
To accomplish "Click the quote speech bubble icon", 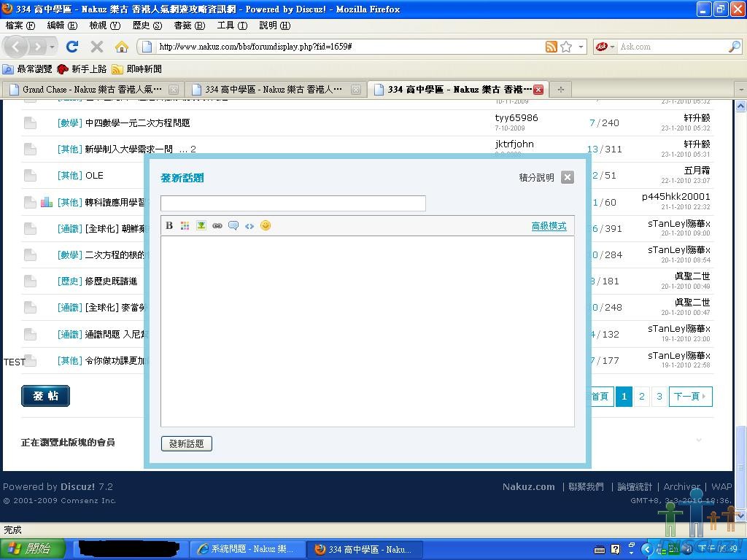I will pos(233,226).
